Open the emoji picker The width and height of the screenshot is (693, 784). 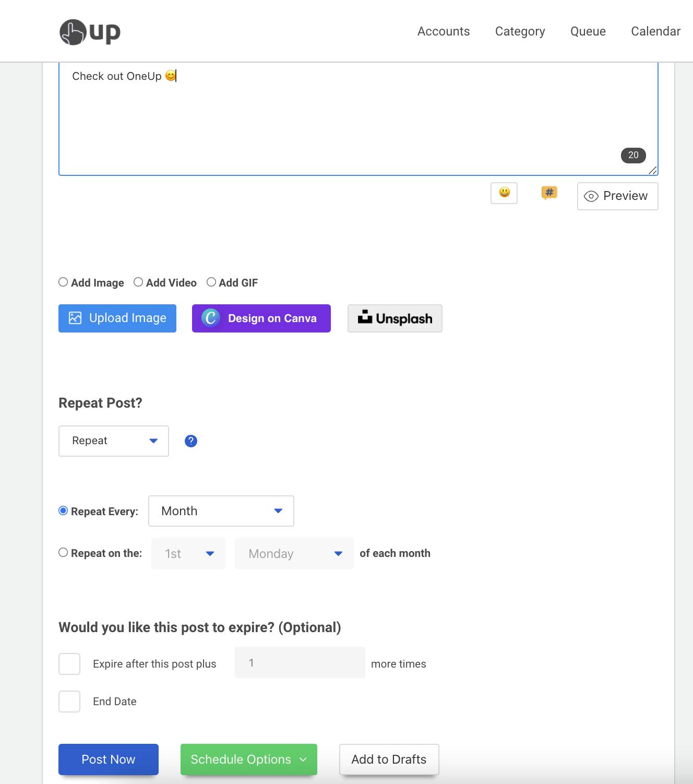coord(503,193)
